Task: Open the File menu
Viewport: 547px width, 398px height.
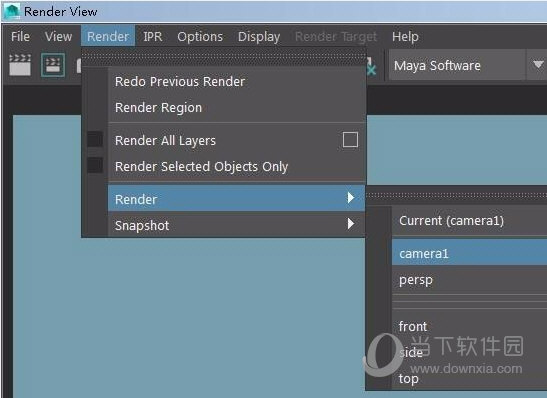Action: pyautogui.click(x=20, y=36)
